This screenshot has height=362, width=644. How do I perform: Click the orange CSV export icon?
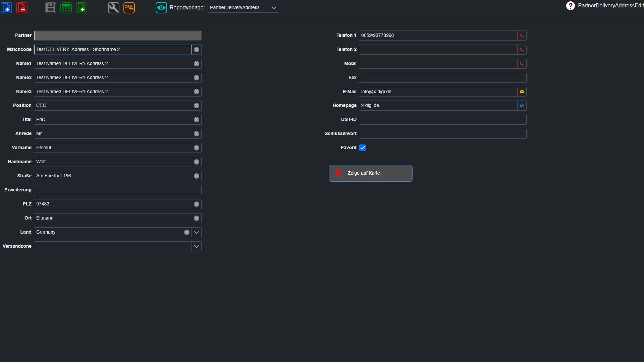pyautogui.click(x=129, y=7)
